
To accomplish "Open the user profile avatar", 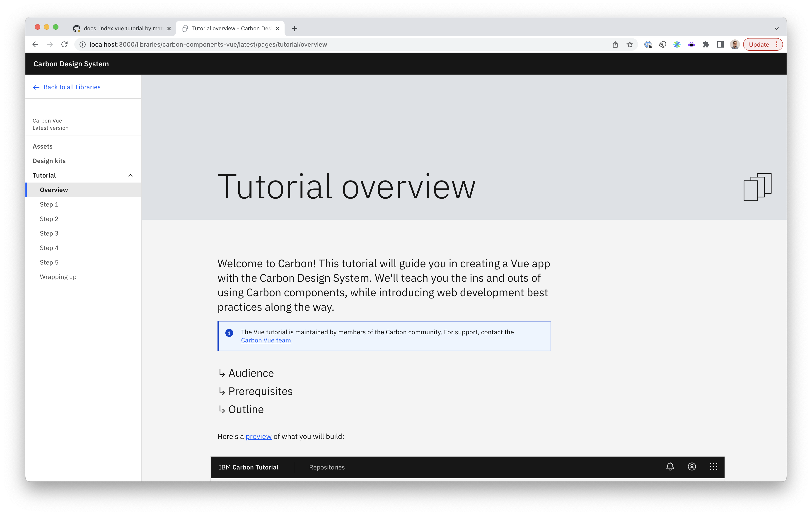I will pyautogui.click(x=735, y=44).
